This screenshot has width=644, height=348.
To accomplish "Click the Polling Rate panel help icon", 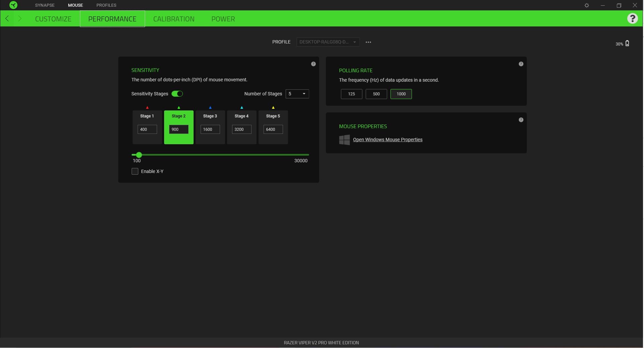I will click(521, 64).
